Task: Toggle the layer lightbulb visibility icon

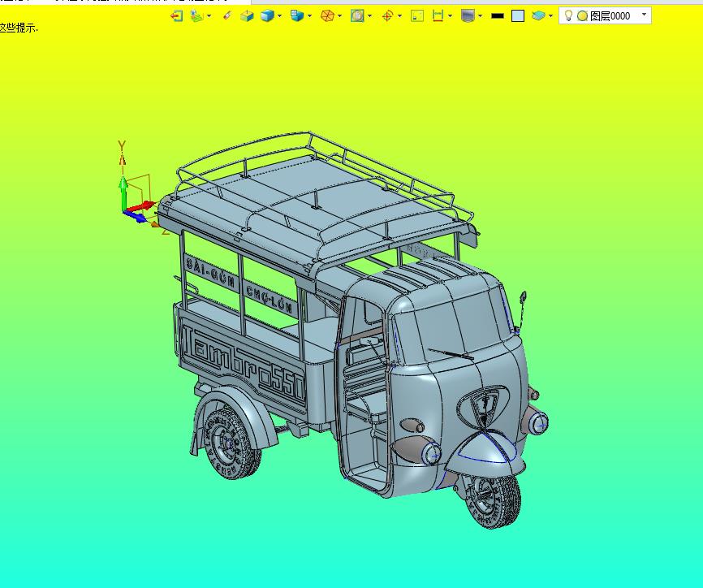Action: tap(568, 15)
